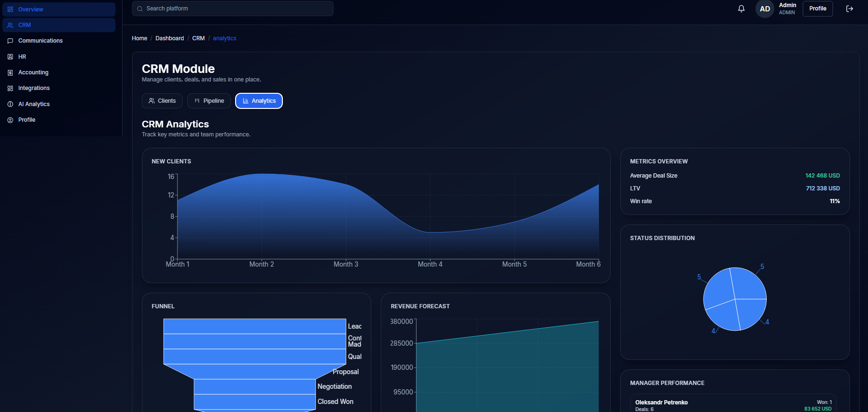
Task: Click the Accounting calculator icon
Action: (10, 72)
